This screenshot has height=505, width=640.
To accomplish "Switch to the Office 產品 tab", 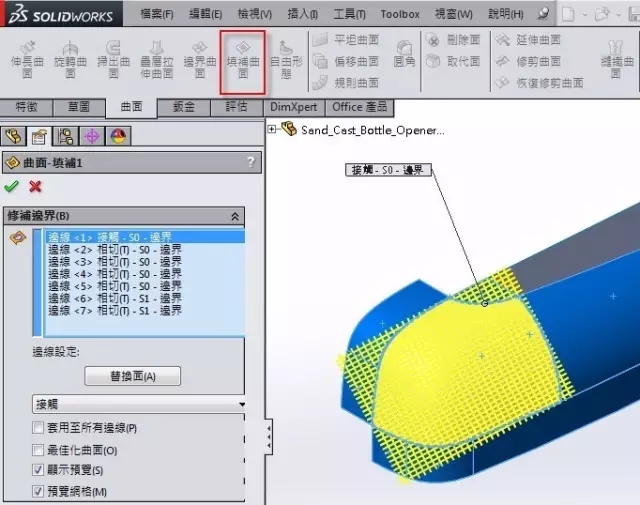I will 360,107.
